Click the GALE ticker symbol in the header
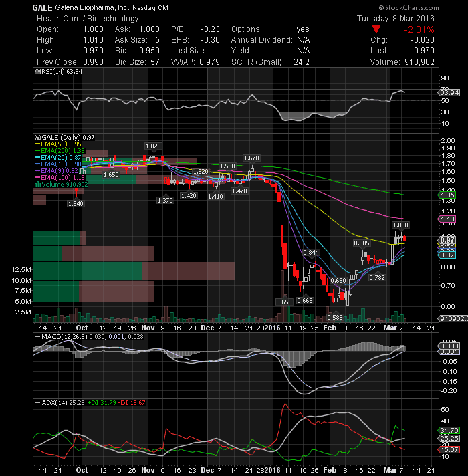The width and height of the screenshot is (468, 476). [42, 7]
